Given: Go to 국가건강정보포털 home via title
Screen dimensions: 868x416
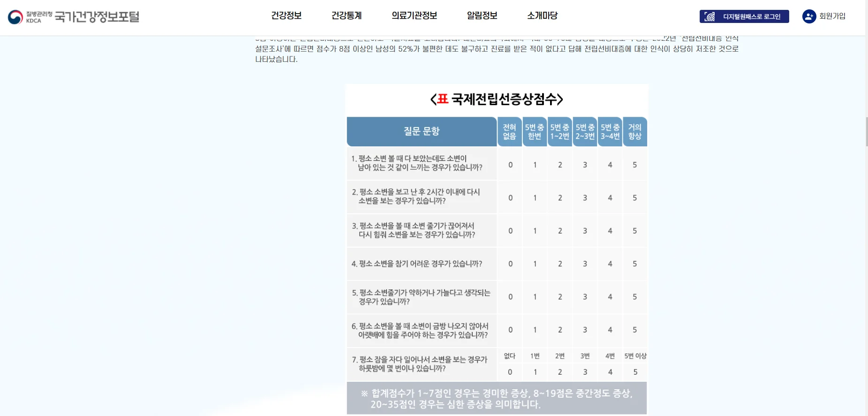Looking at the screenshot, I should 97,17.
